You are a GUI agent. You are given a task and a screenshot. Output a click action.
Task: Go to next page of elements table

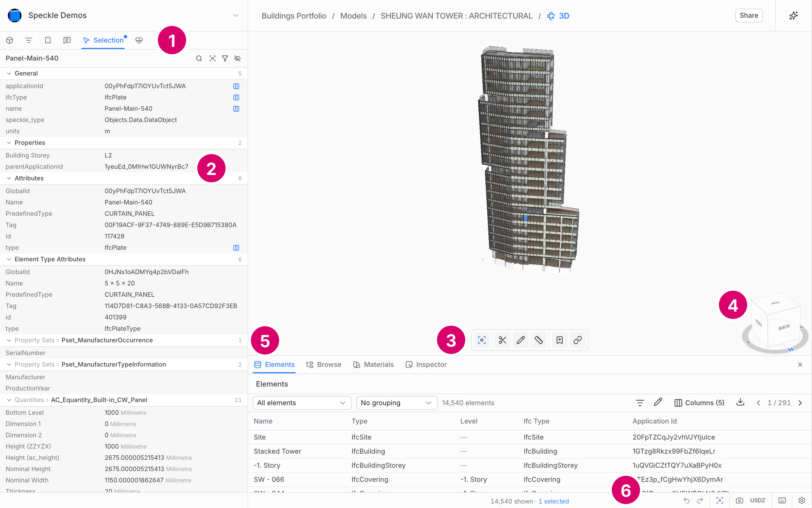(x=800, y=403)
